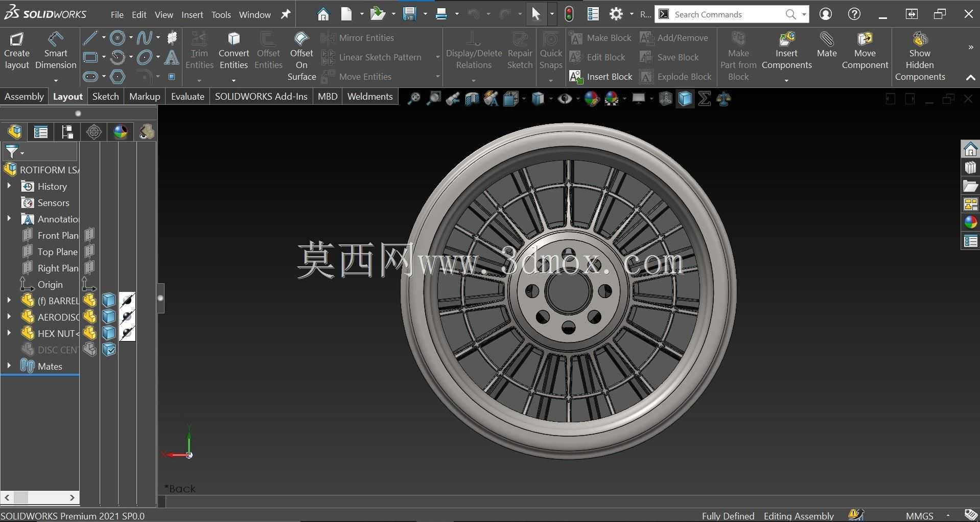Select the ROTIFORM root assembly item
The width and height of the screenshot is (980, 522).
coord(41,170)
